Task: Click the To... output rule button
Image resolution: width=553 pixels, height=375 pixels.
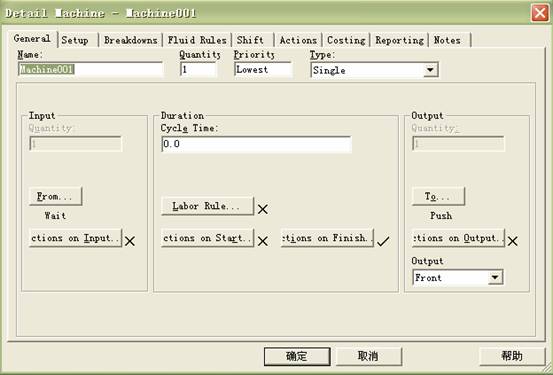Action: pos(438,196)
